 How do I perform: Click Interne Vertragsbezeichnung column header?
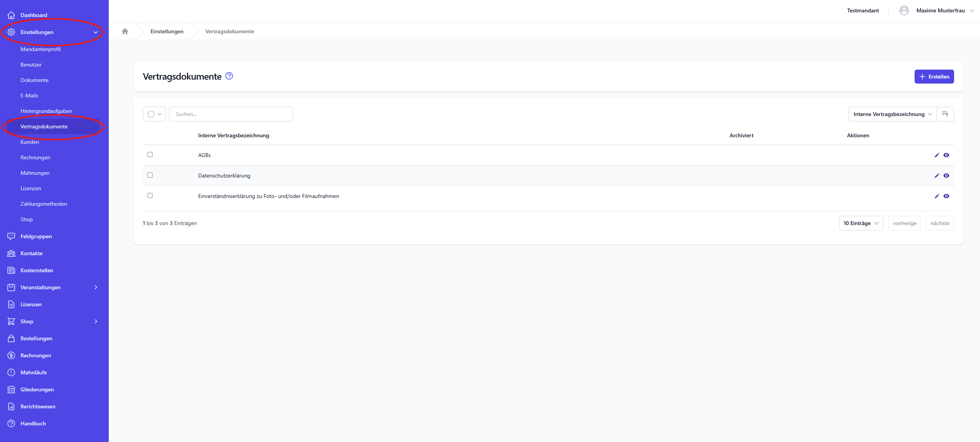(x=234, y=135)
